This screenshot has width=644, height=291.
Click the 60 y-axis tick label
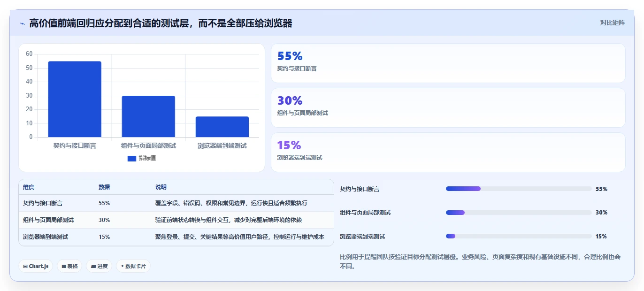[x=29, y=54]
